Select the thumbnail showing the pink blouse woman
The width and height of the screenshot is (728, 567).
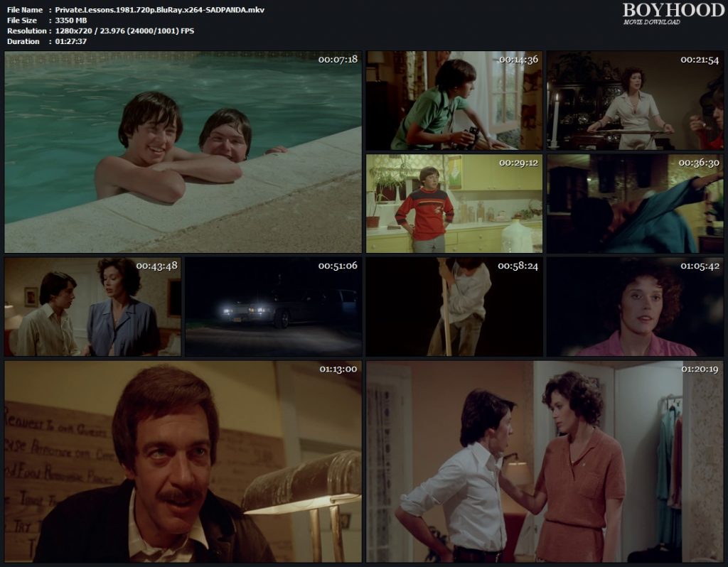click(636, 306)
